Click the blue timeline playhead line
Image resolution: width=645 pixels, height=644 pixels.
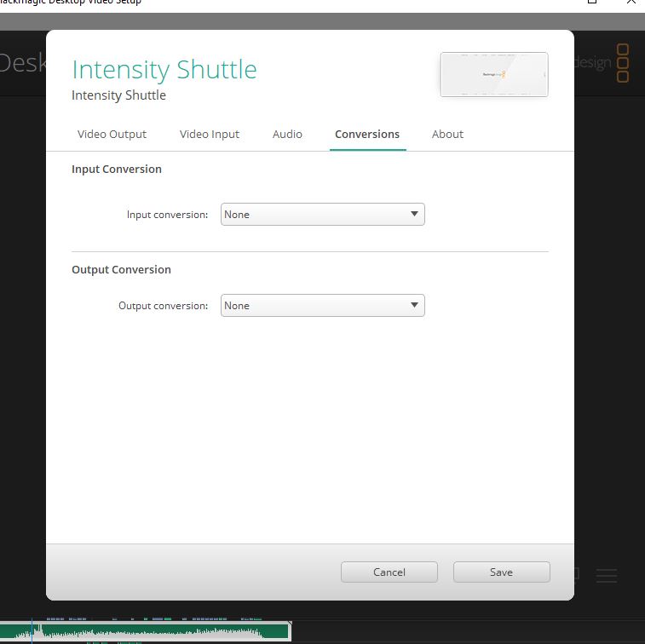[x=32, y=630]
